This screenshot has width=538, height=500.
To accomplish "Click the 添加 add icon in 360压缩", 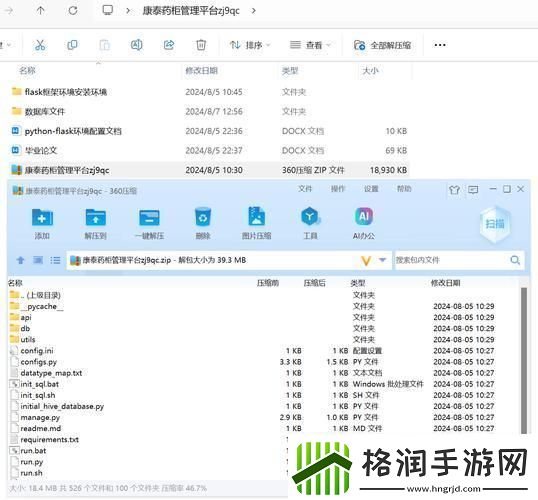I will 42,223.
